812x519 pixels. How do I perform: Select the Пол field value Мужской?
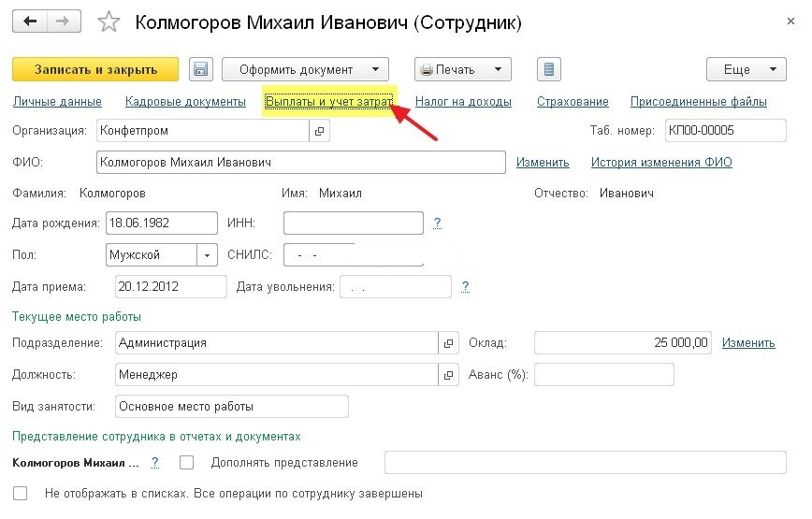(152, 255)
